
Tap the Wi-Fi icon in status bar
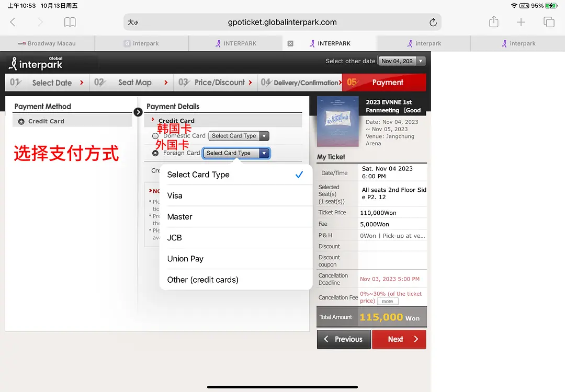(x=514, y=6)
